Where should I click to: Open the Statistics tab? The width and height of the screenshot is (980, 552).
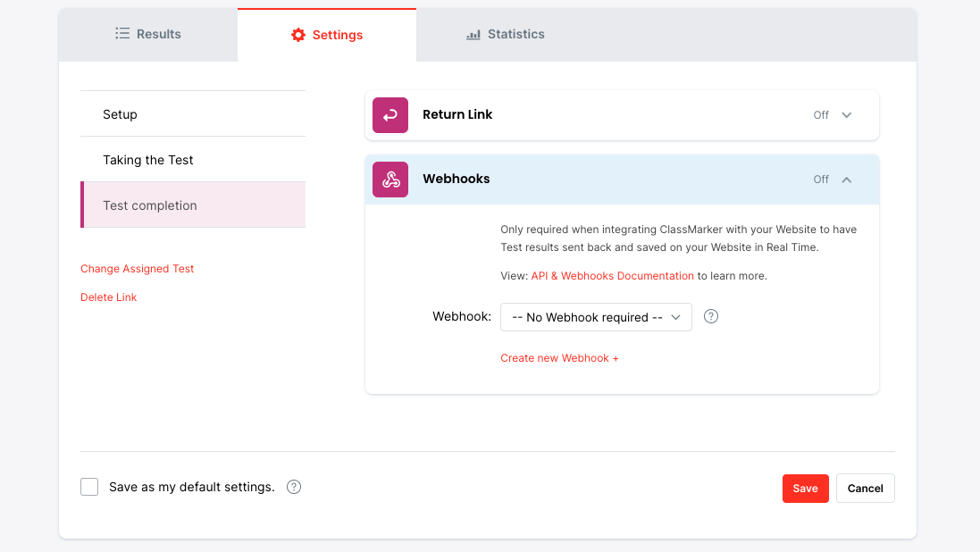(x=506, y=34)
